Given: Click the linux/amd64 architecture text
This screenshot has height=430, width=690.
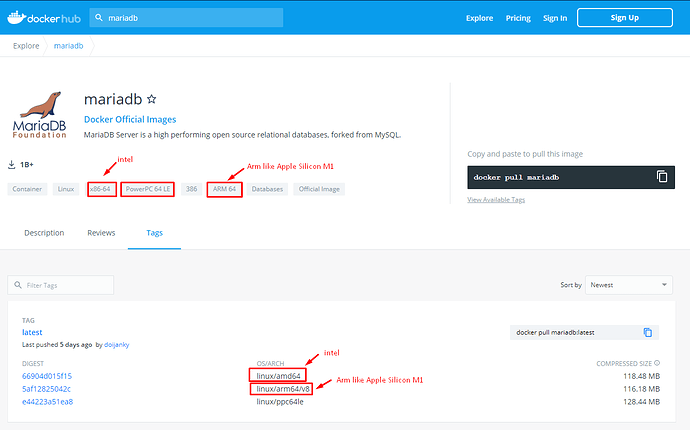Looking at the screenshot, I should [x=278, y=376].
